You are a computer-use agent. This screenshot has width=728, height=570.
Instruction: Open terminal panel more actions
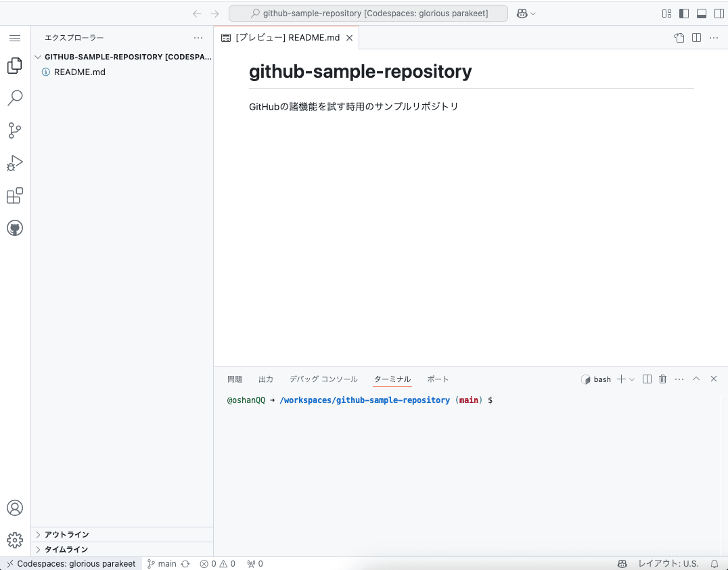coord(679,379)
